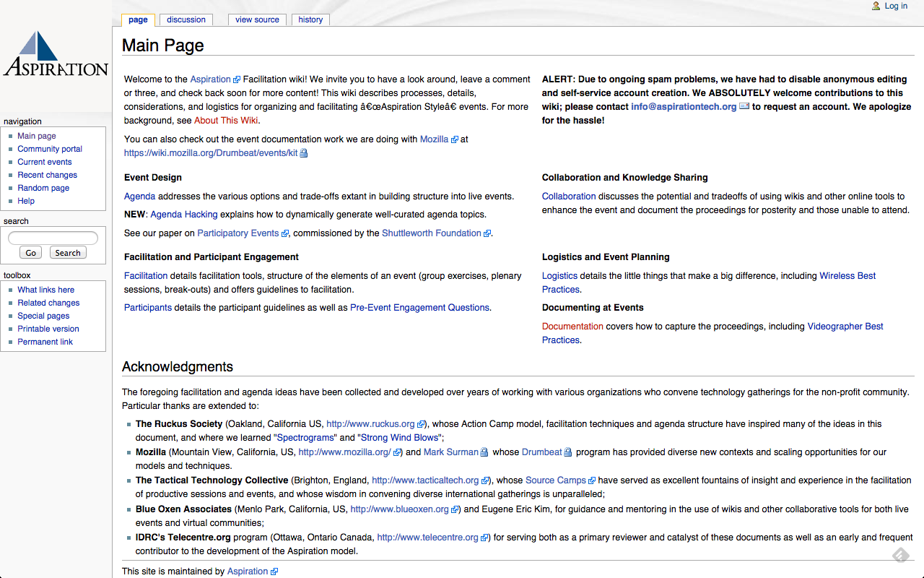Click external-link icon after Shuttleworth Foundation
This screenshot has height=578, width=924.
point(487,233)
